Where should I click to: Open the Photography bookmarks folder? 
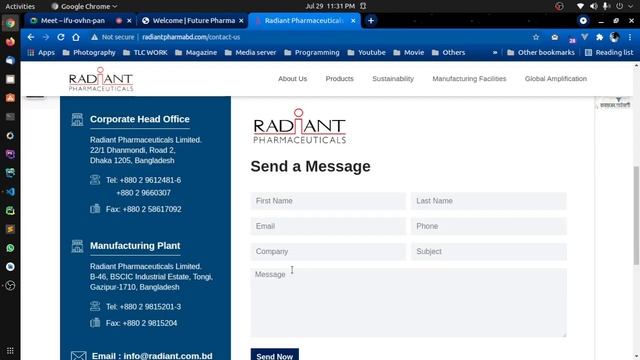pyautogui.click(x=89, y=53)
